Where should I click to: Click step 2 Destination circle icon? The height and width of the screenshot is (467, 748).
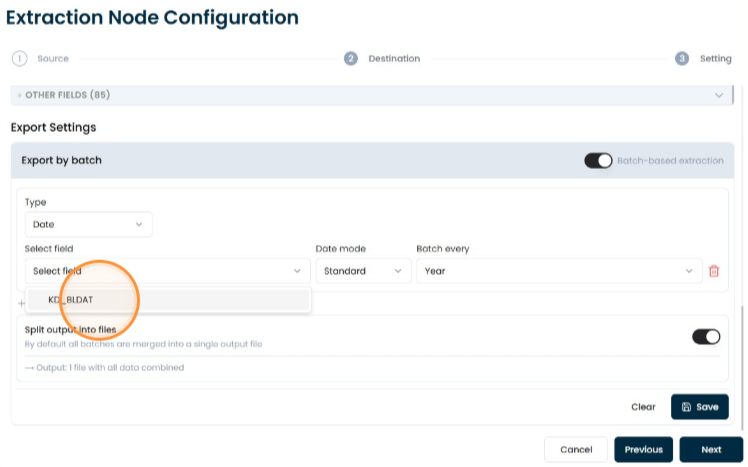(351, 59)
